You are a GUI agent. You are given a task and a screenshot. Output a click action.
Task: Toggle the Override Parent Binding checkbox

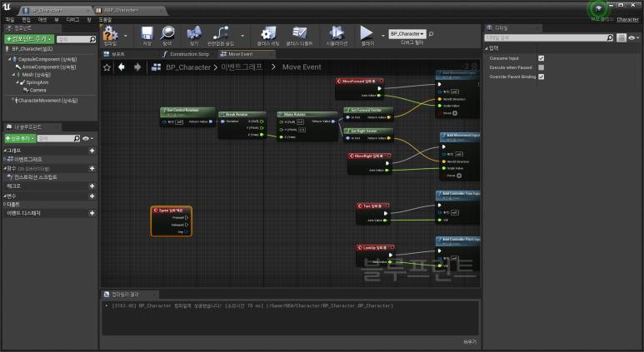[x=541, y=77]
